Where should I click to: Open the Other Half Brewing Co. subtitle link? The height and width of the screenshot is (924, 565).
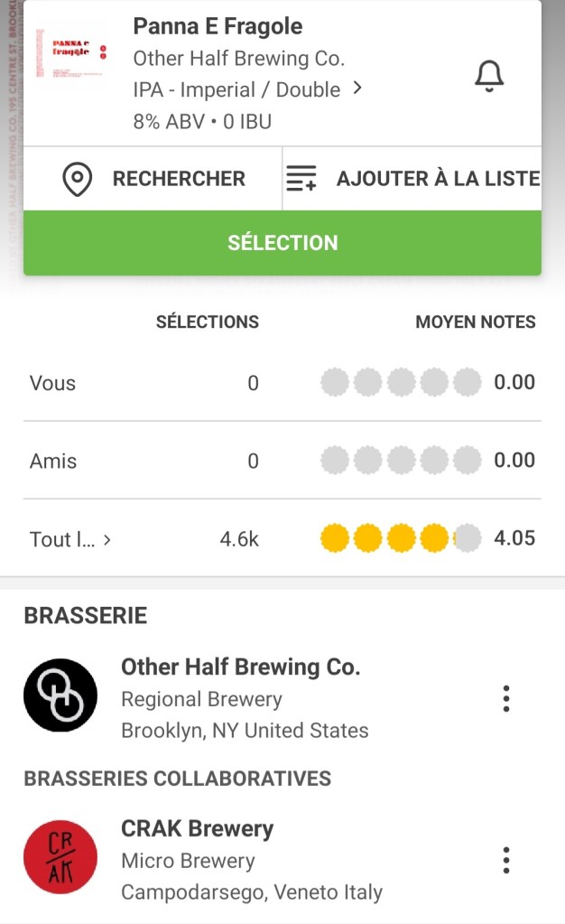[238, 59]
